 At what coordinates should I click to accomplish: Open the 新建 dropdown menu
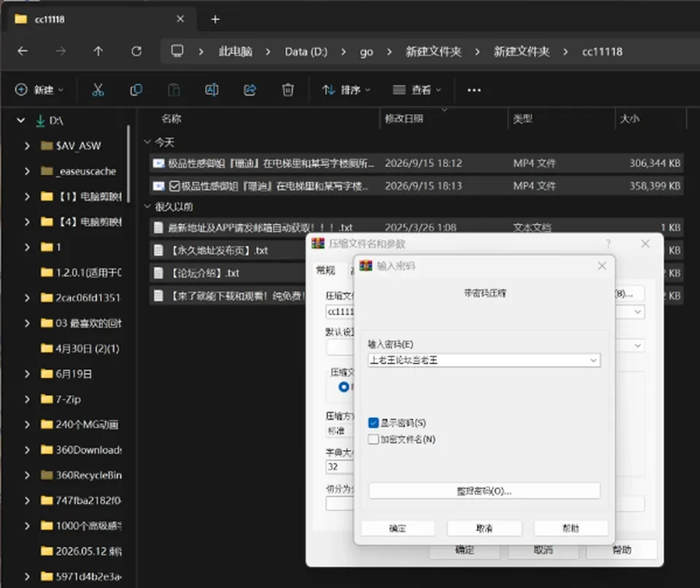tap(39, 90)
